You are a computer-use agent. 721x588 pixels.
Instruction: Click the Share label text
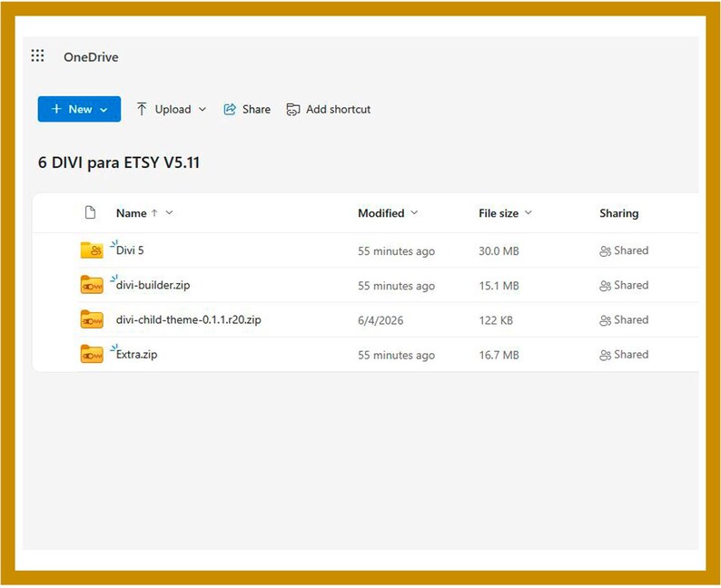click(x=256, y=109)
